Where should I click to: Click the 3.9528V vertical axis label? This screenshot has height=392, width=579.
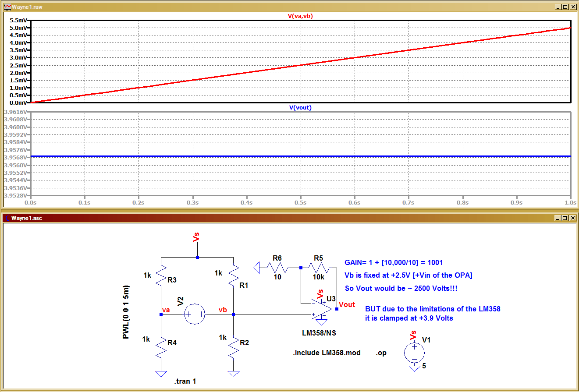(x=16, y=195)
